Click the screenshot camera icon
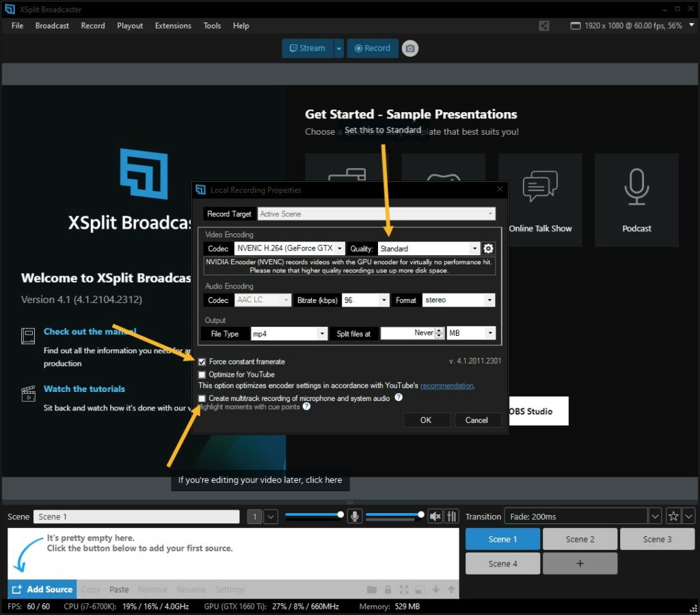 [410, 49]
